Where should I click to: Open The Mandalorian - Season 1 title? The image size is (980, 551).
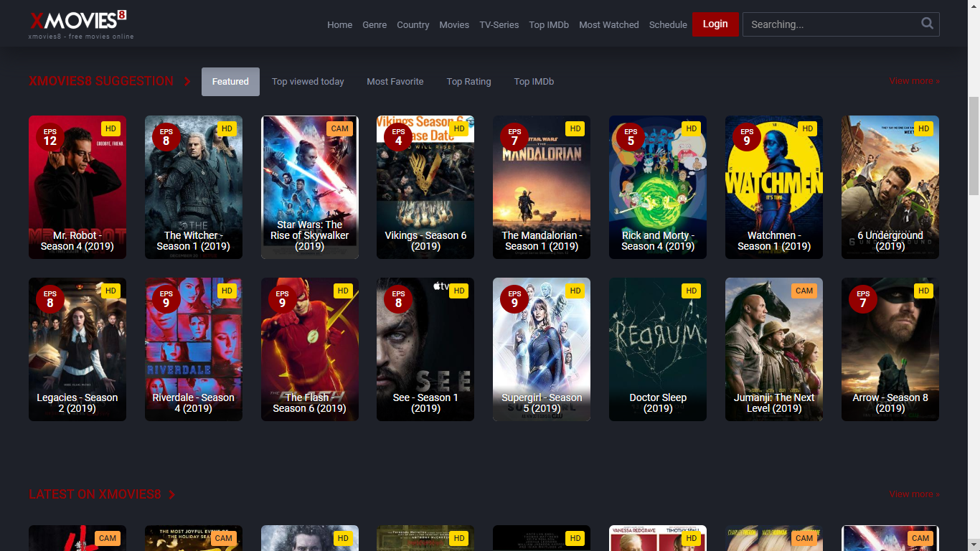pos(542,240)
